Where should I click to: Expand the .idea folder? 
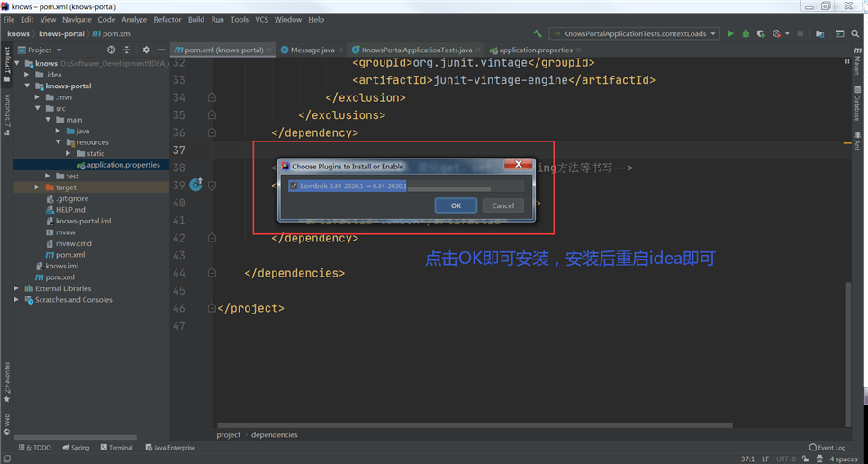(x=27, y=75)
